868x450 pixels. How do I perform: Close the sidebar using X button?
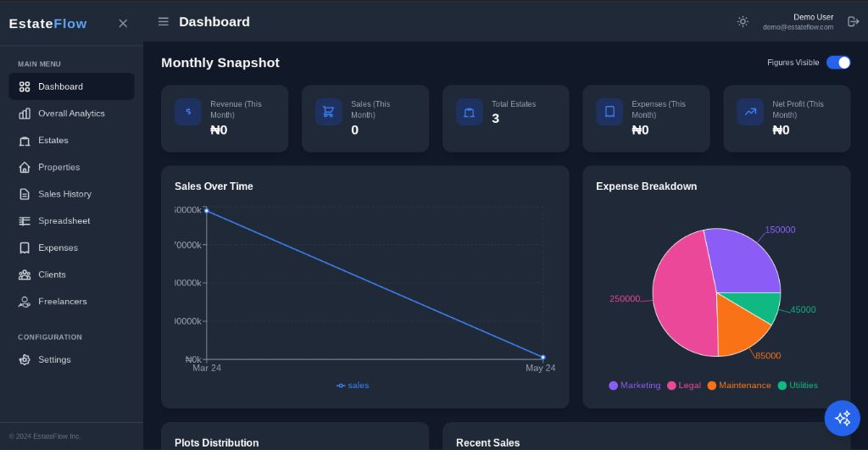coord(123,24)
